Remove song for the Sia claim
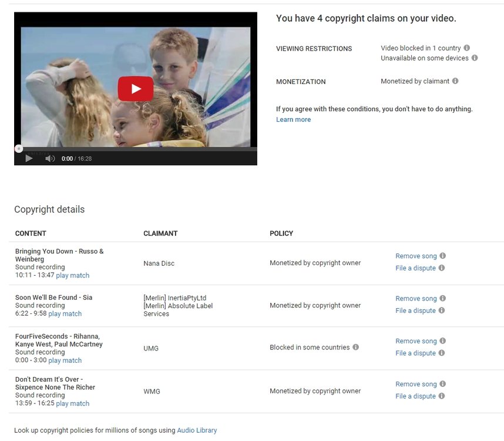The image size is (504, 441). click(x=416, y=299)
